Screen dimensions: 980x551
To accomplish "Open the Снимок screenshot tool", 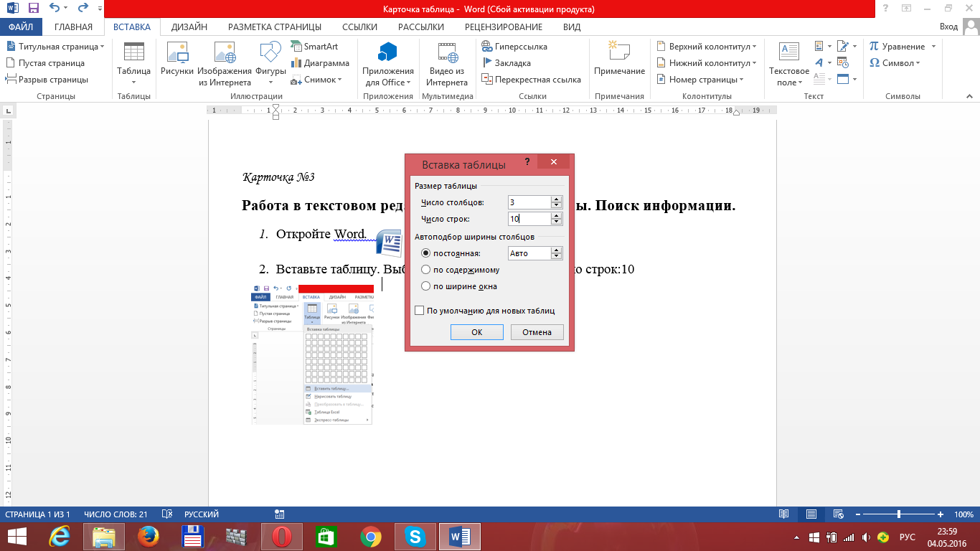I will point(316,80).
